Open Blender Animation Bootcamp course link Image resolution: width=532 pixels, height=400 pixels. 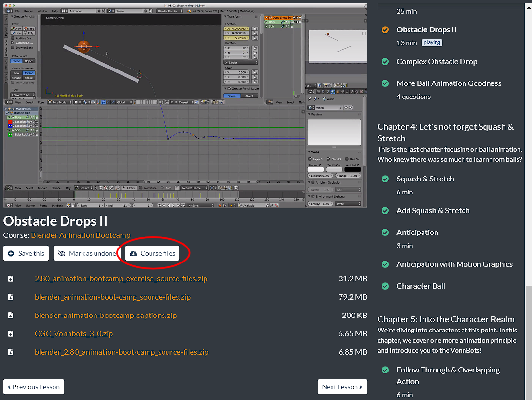(x=81, y=235)
